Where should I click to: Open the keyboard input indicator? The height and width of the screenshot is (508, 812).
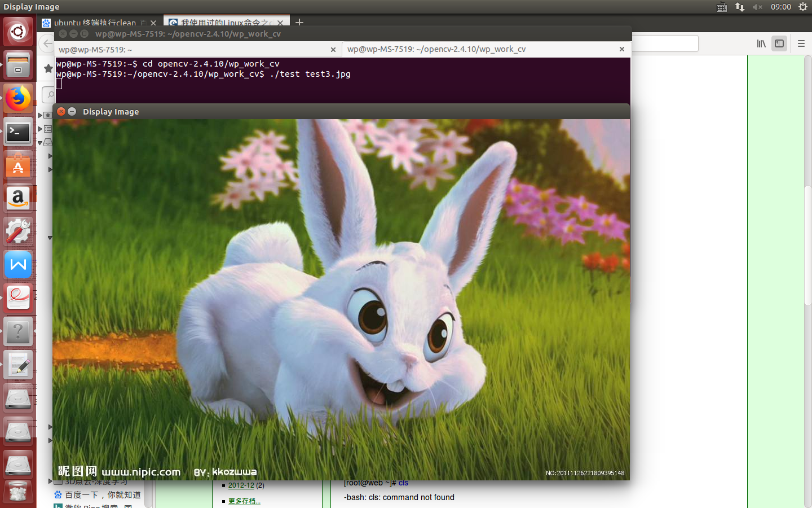722,7
